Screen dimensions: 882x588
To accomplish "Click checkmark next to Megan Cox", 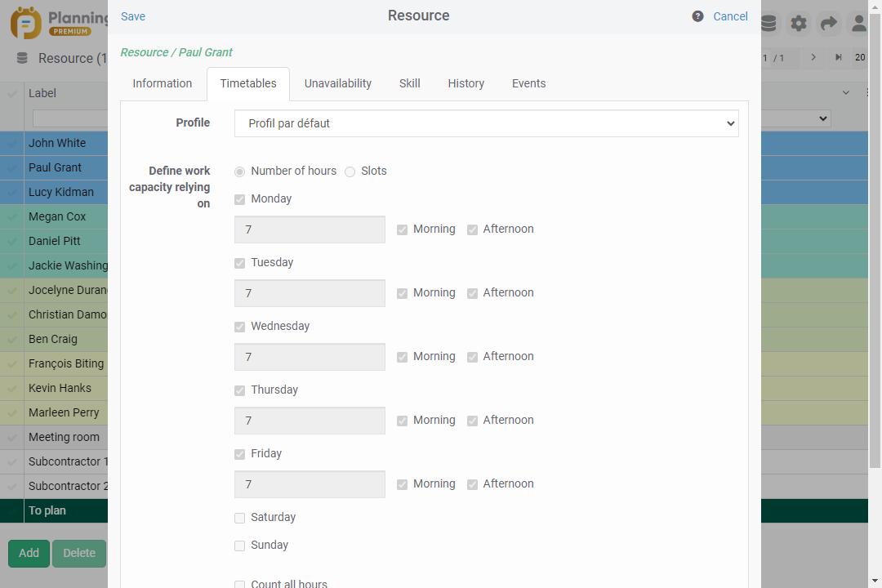I will pyautogui.click(x=11, y=216).
